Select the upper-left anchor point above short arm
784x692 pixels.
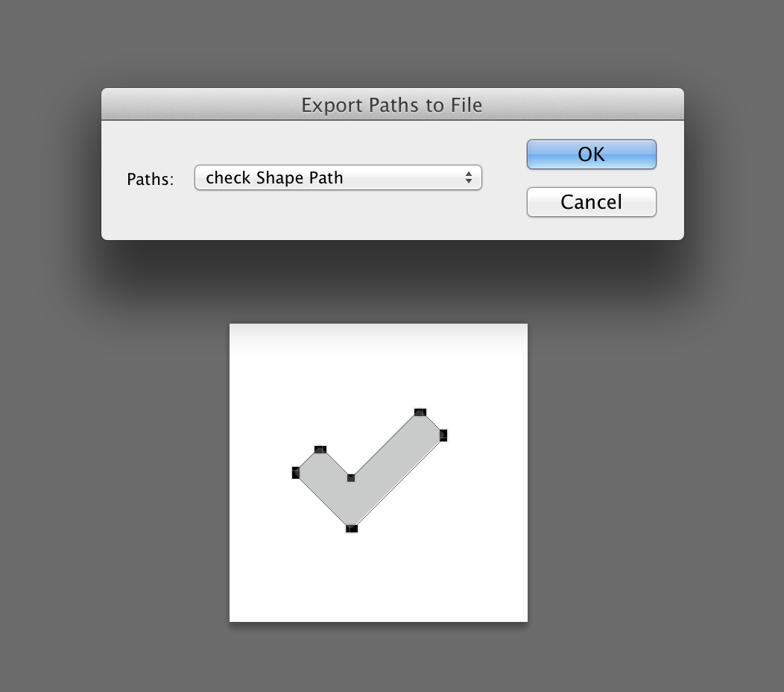pyautogui.click(x=320, y=450)
